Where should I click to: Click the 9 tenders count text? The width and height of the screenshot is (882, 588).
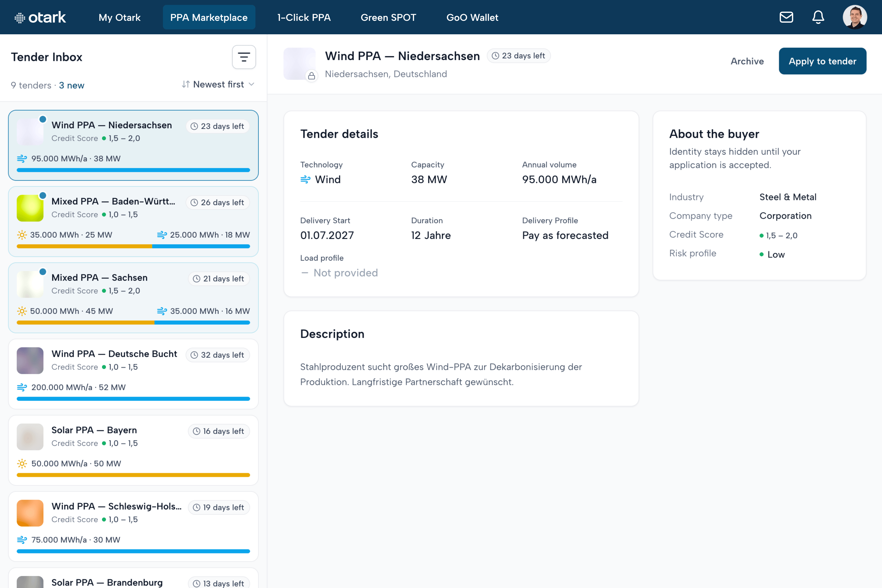tap(31, 85)
